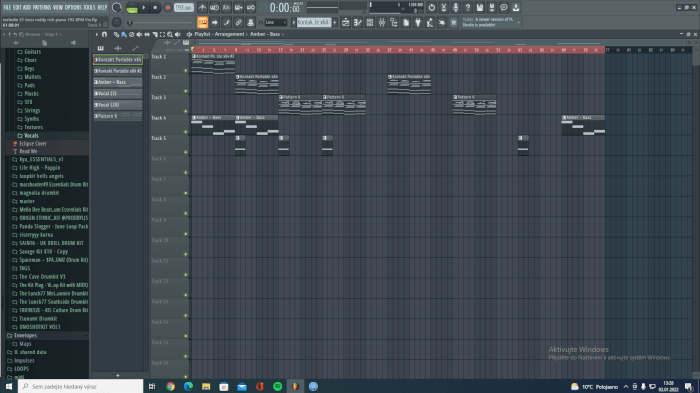This screenshot has width=700, height=393.
Task: Mute Track 6 via its green LED
Action: [x=186, y=173]
